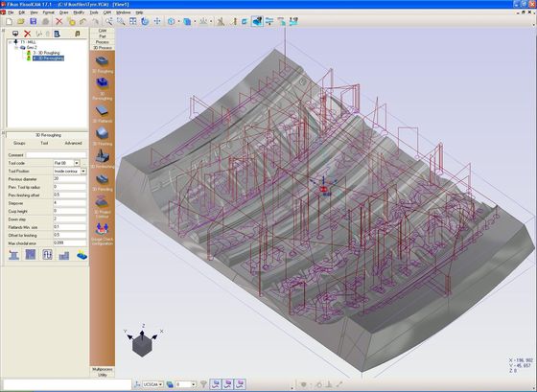Click the Multiprocess button below the sidebar
Screen dimensions: 537x392
[x=103, y=369]
